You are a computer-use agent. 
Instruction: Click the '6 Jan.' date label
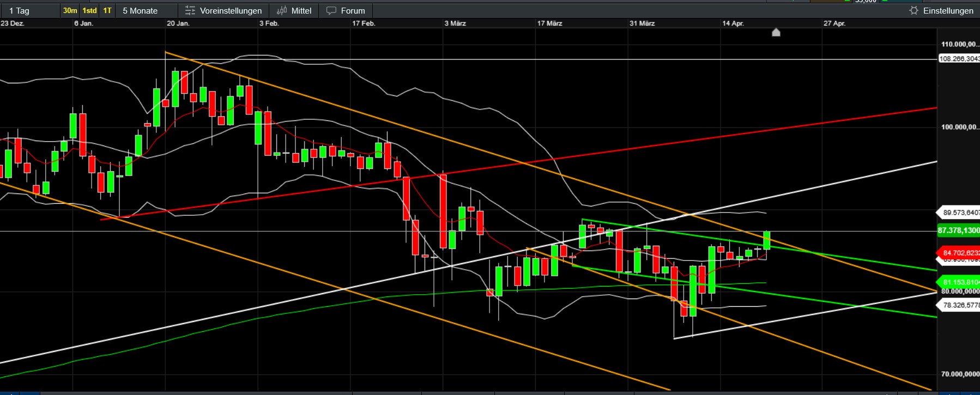[x=83, y=23]
